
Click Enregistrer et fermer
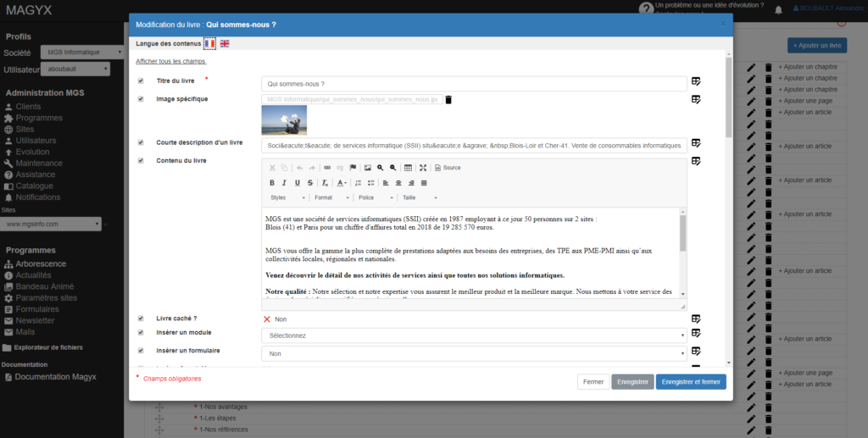691,382
